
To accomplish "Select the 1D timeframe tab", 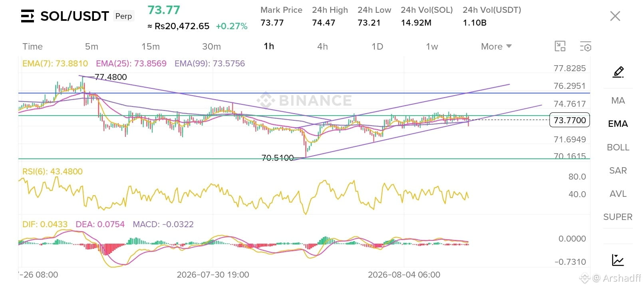I will (x=377, y=46).
